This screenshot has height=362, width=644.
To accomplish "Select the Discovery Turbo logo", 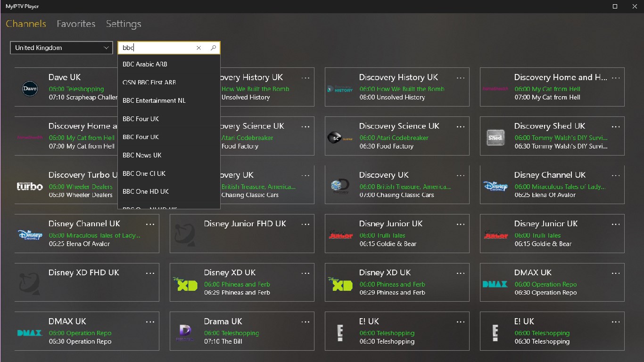I will tap(30, 186).
